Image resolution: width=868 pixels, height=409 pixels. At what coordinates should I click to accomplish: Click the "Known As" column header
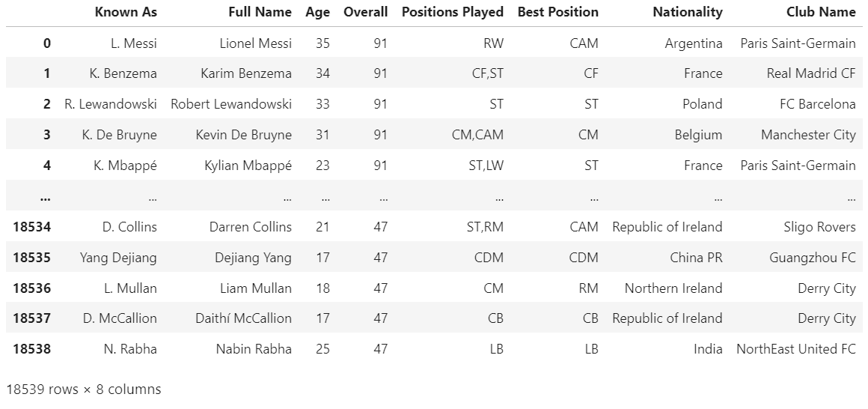coord(126,12)
